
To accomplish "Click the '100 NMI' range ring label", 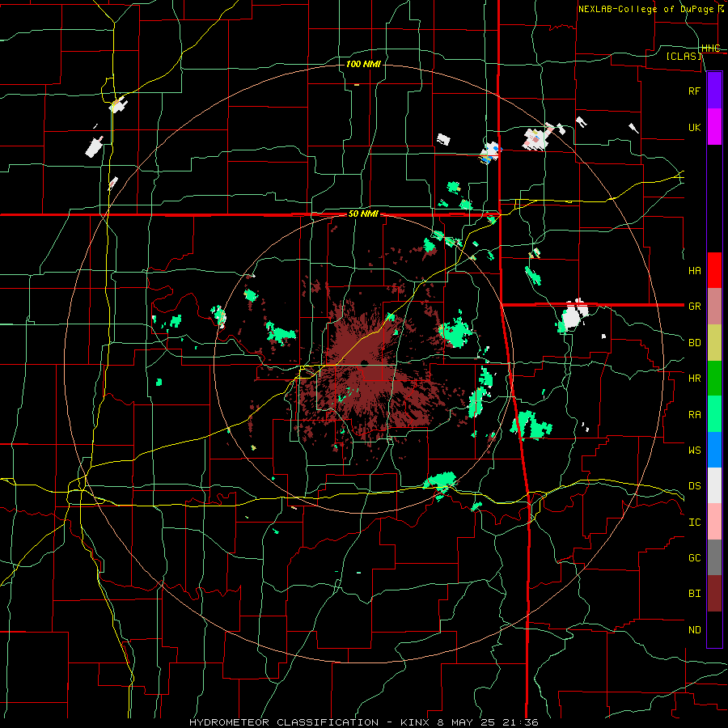I will click(x=363, y=64).
